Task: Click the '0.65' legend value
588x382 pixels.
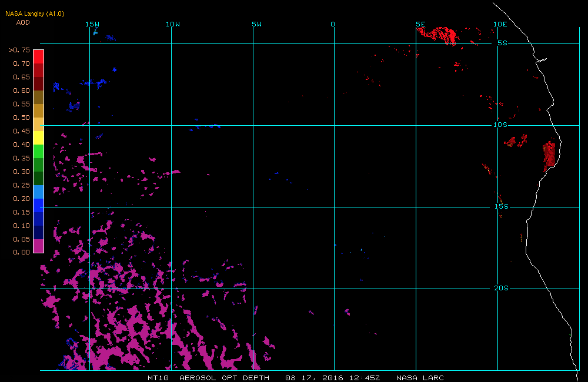Action: (21, 77)
